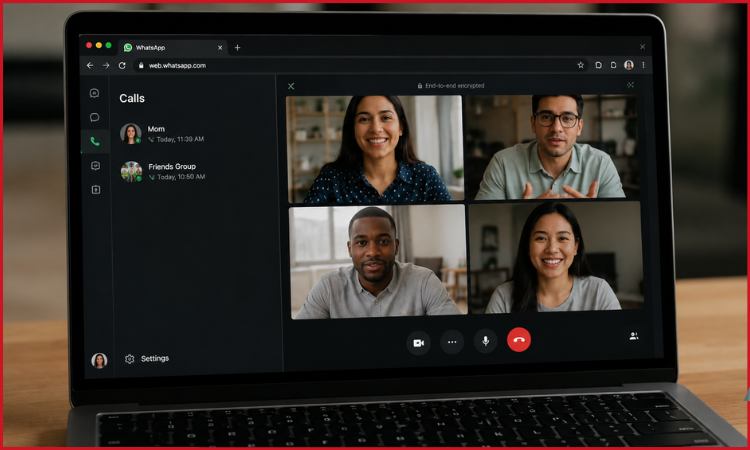Select the video tile of the woman in the polka-dot shirt
This screenshot has height=450, width=750.
pyautogui.click(x=375, y=149)
